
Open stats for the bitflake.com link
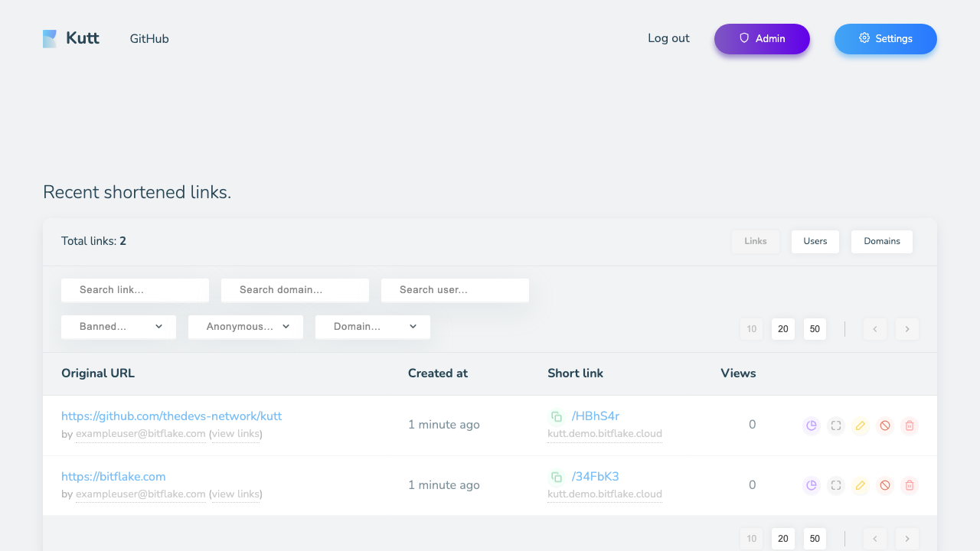coord(812,485)
